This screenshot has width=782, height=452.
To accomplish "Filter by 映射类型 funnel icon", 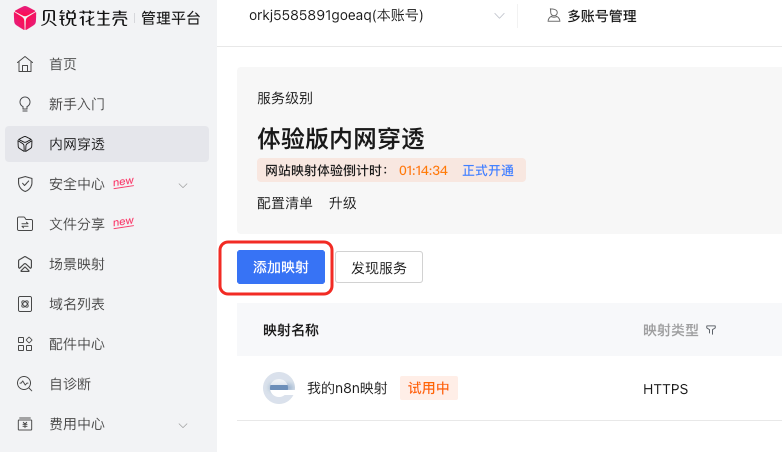I will coord(711,330).
